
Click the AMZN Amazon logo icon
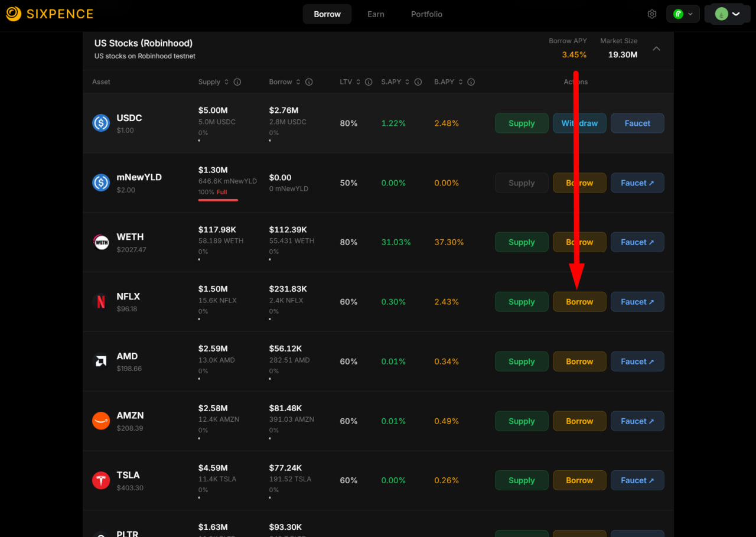click(x=101, y=421)
